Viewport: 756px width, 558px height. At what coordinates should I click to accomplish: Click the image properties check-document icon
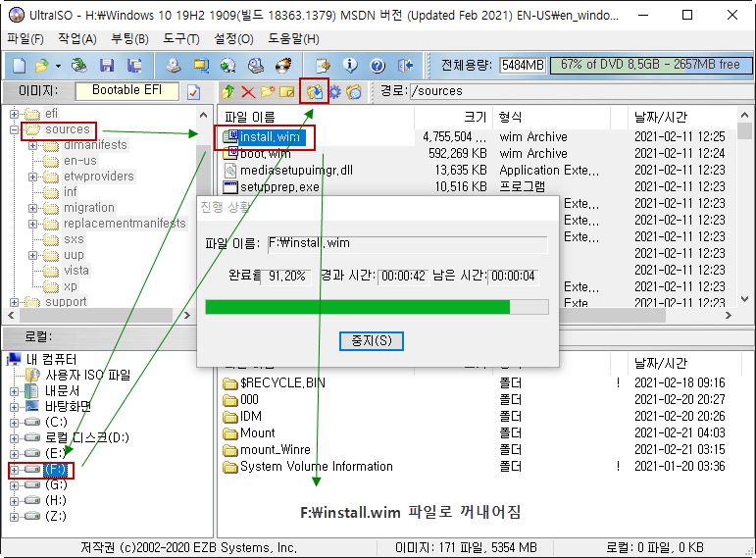click(x=194, y=91)
